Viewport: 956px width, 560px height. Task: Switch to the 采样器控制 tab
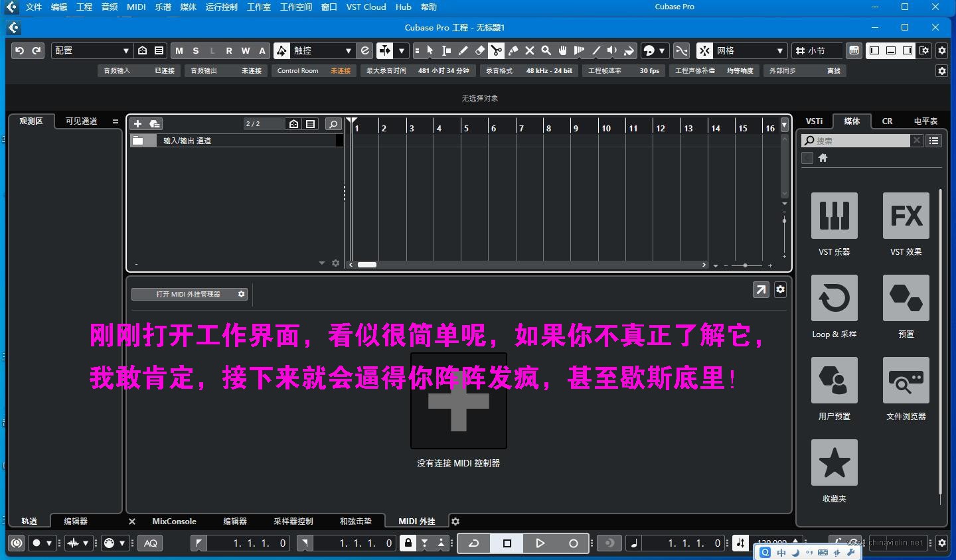[293, 522]
